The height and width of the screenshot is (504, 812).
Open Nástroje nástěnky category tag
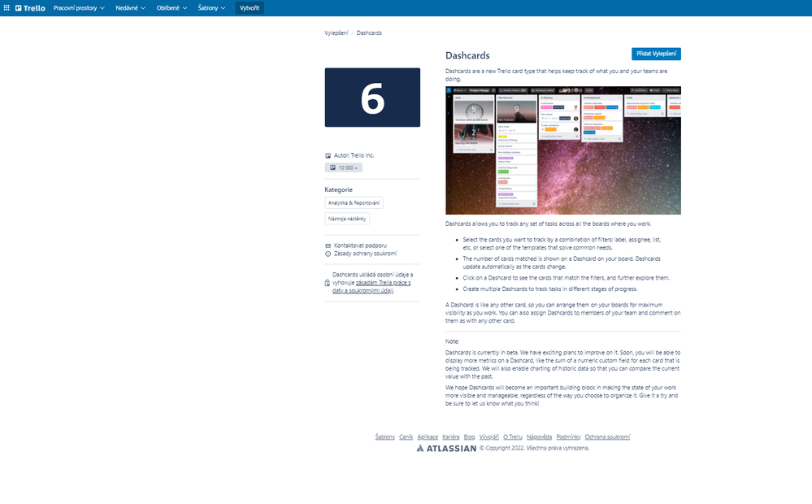pyautogui.click(x=347, y=219)
